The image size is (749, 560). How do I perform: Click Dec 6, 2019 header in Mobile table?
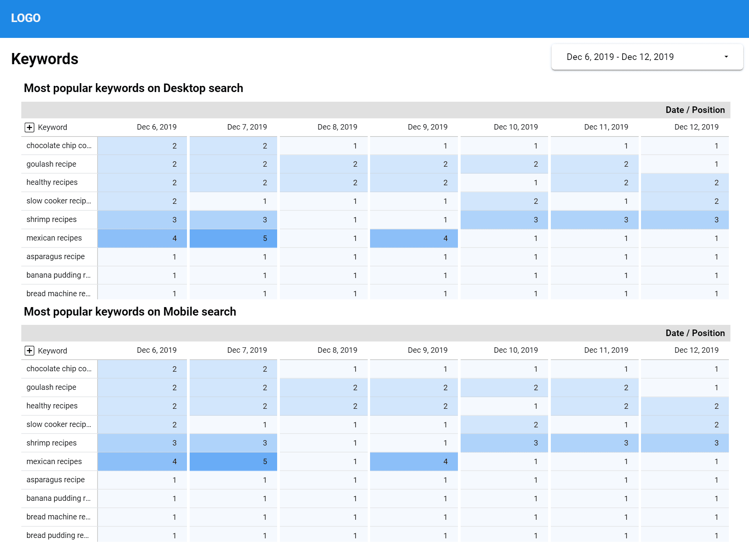coord(156,350)
